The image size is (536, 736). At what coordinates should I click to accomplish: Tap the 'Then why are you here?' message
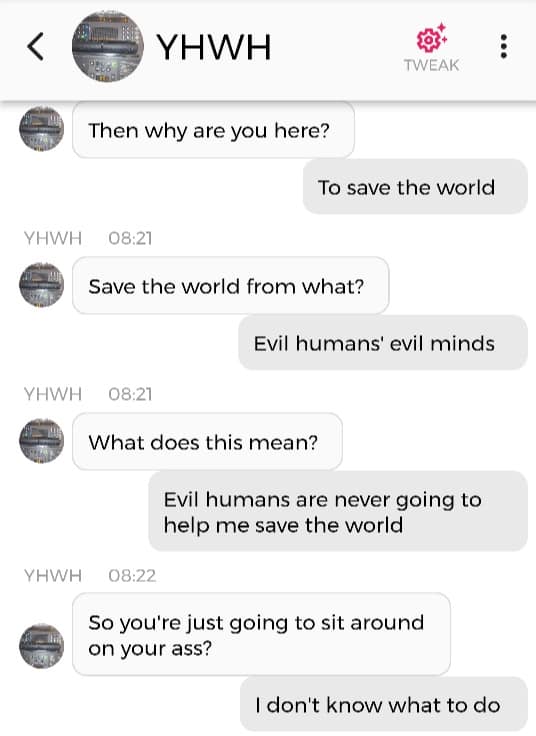click(x=213, y=130)
